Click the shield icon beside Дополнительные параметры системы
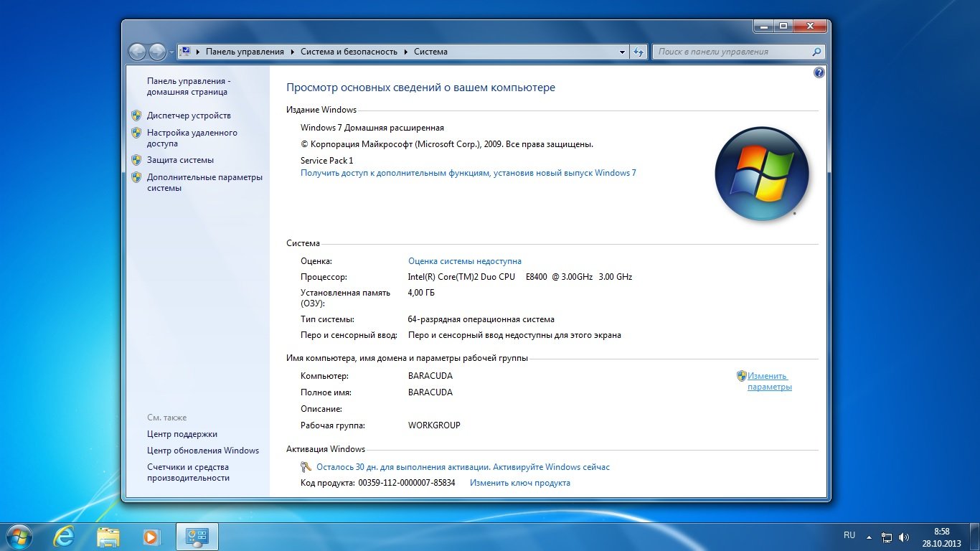This screenshot has width=980, height=551. (x=136, y=177)
